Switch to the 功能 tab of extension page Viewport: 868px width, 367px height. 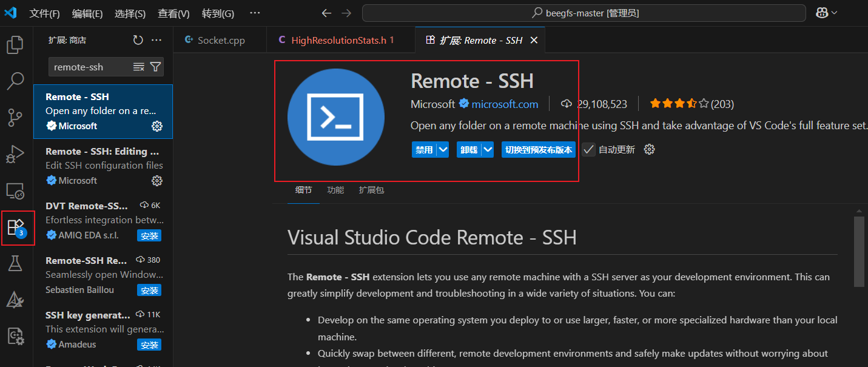point(335,190)
